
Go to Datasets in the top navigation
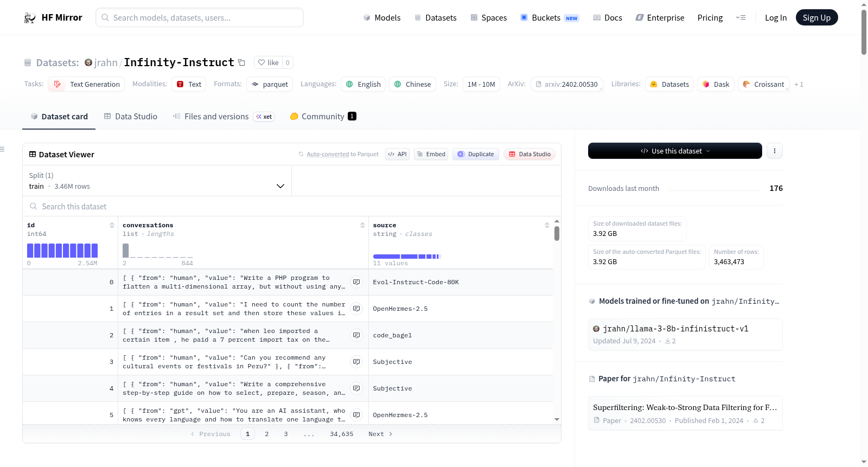(x=435, y=17)
